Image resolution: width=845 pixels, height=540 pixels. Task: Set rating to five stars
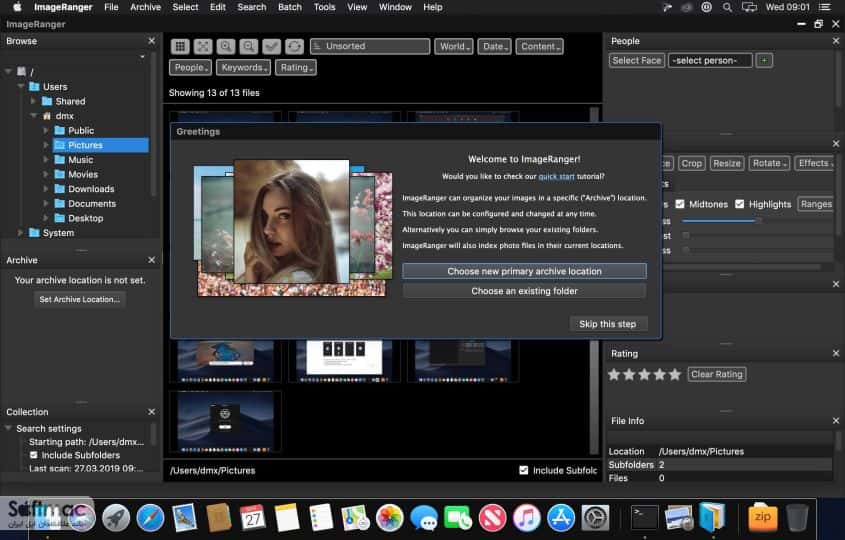tap(675, 375)
